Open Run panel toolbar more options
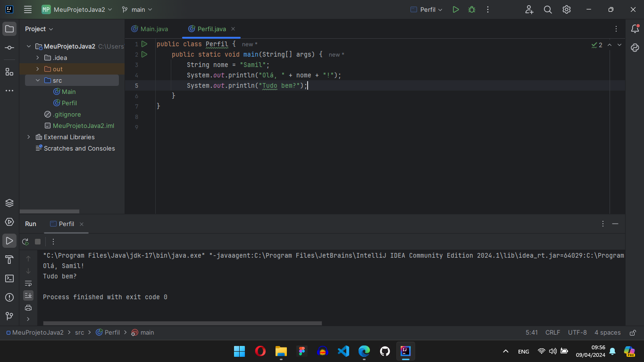This screenshot has height=362, width=644. (x=53, y=242)
